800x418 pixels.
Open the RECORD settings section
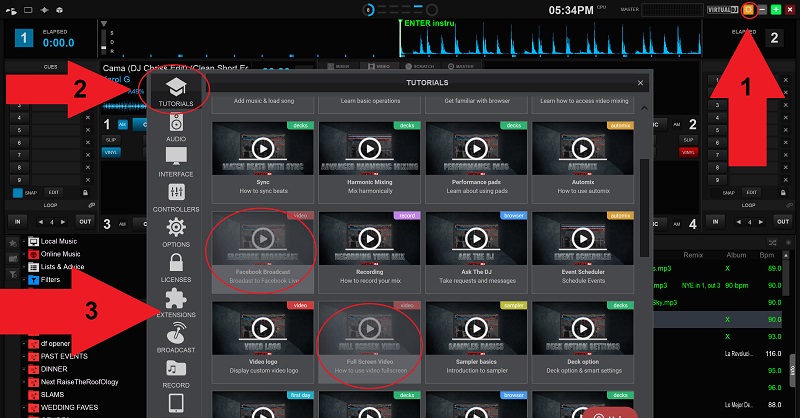point(176,374)
